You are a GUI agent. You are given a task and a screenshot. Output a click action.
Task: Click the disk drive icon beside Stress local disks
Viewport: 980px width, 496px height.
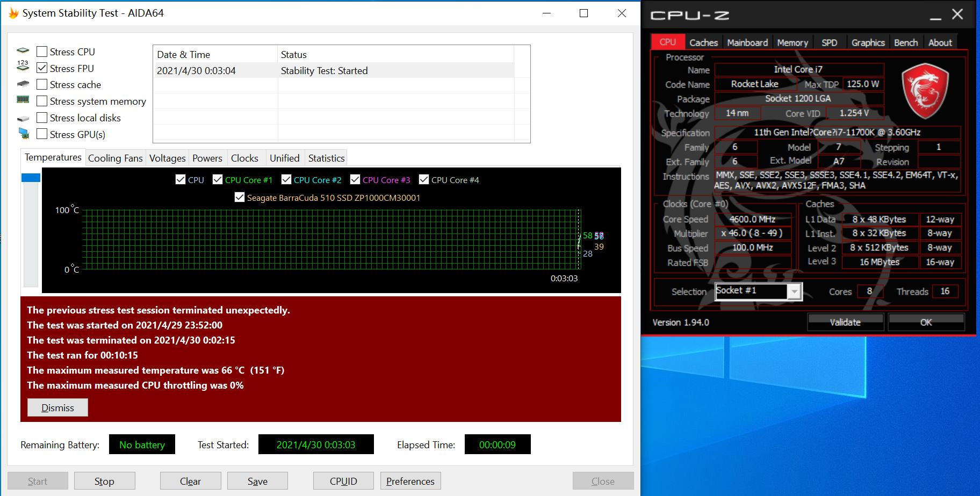pyautogui.click(x=23, y=118)
